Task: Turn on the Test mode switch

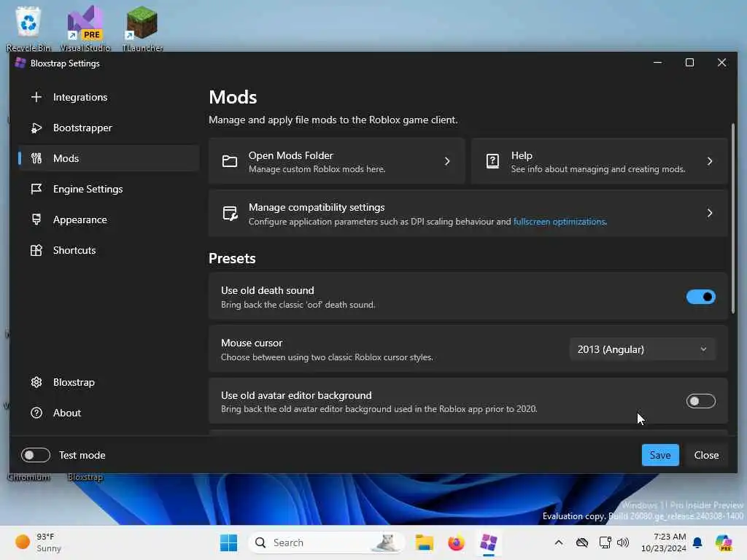Action: pos(36,455)
